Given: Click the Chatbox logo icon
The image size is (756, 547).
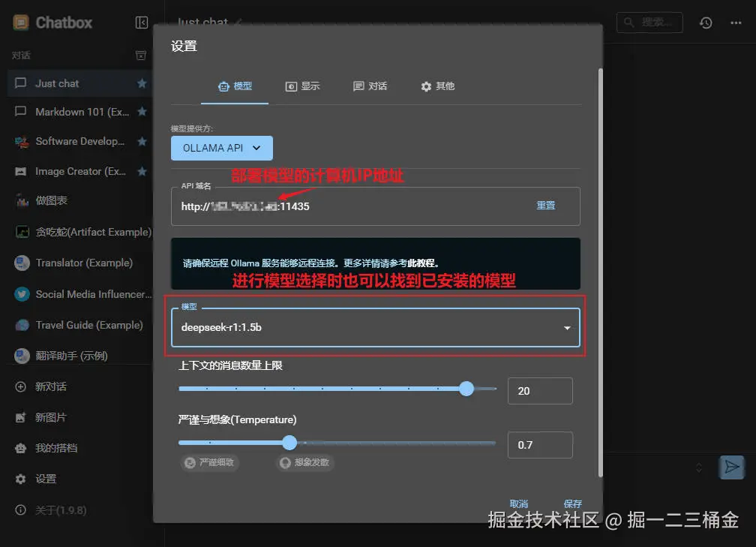Looking at the screenshot, I should coord(21,23).
